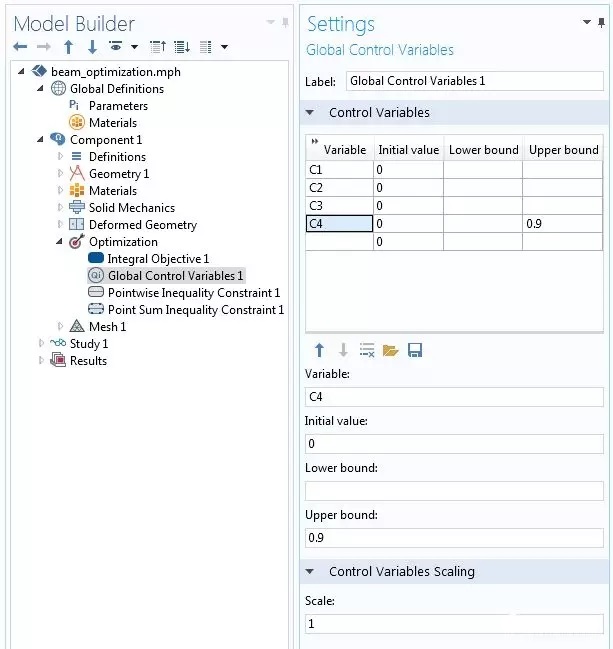Open the Show options dropdown arrow

(x=135, y=47)
